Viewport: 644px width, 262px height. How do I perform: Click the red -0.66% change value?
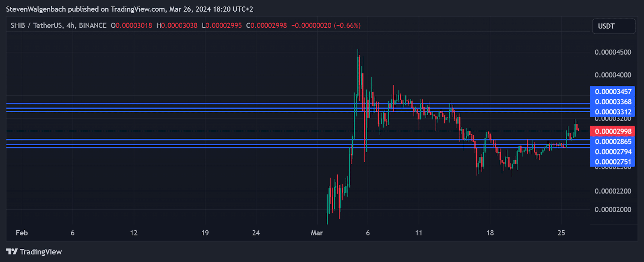(x=347, y=25)
